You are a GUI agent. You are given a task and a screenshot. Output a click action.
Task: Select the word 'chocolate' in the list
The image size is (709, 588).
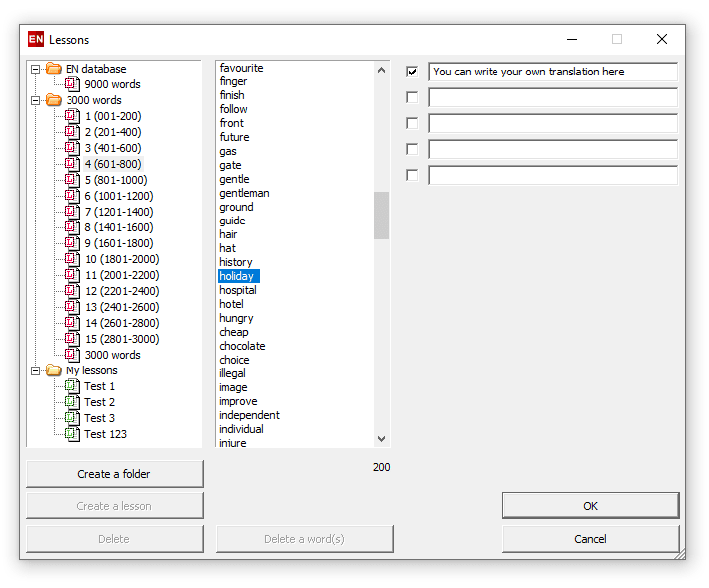(242, 346)
